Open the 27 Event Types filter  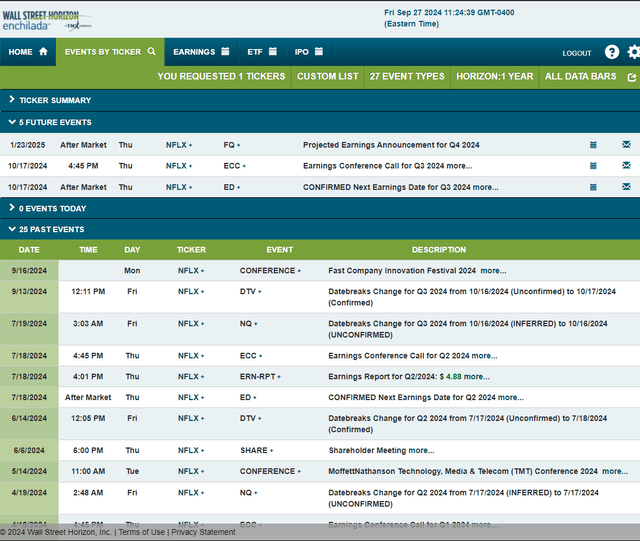click(x=407, y=76)
